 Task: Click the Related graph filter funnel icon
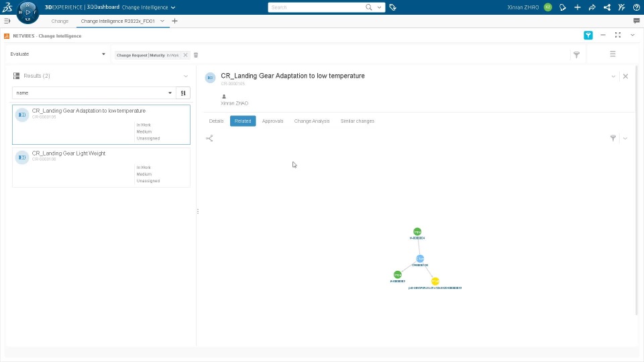pos(613,138)
